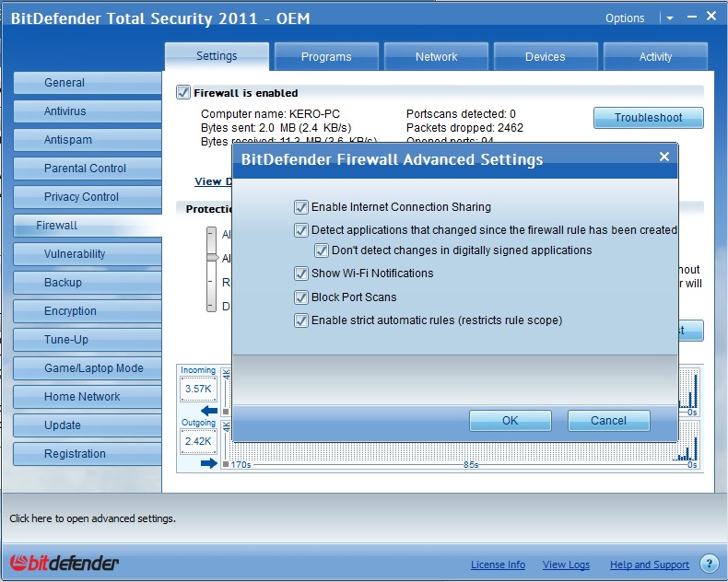Image resolution: width=728 pixels, height=582 pixels.
Task: Click the Outgoing traffic blue arrow icon
Action: click(209, 462)
